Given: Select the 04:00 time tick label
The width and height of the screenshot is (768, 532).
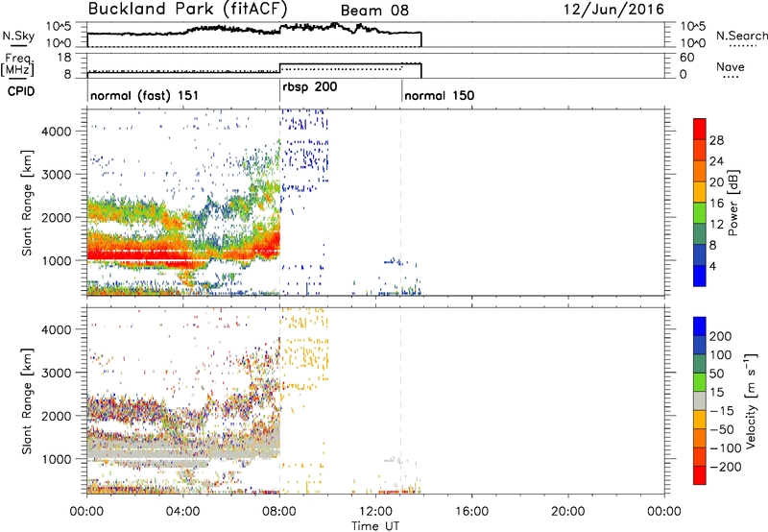Looking at the screenshot, I should pos(182,512).
